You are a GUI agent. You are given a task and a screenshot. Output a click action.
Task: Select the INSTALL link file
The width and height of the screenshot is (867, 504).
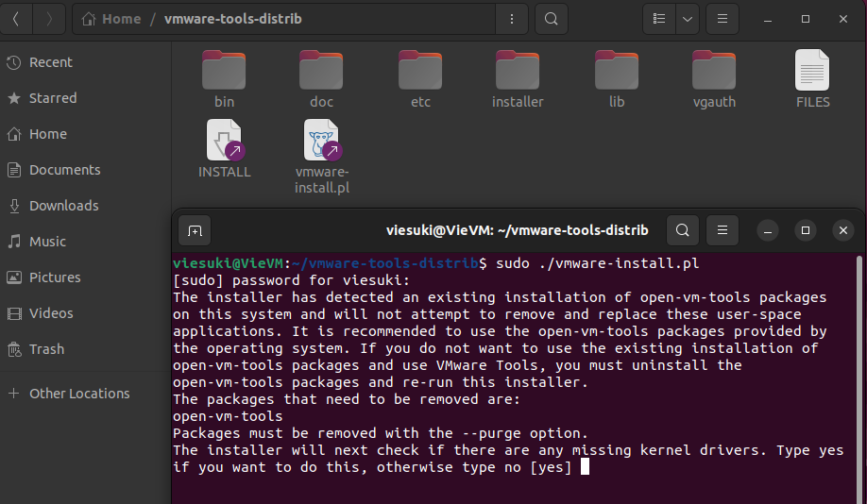(x=224, y=148)
